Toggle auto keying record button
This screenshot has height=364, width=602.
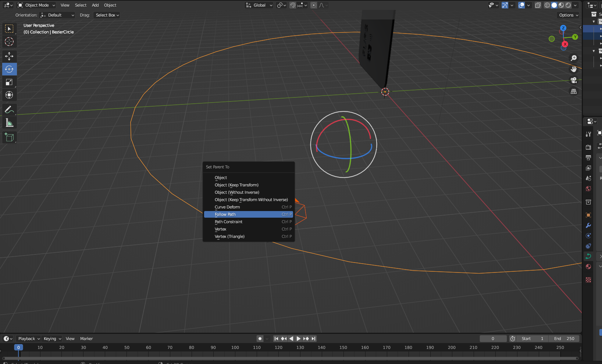(x=260, y=339)
